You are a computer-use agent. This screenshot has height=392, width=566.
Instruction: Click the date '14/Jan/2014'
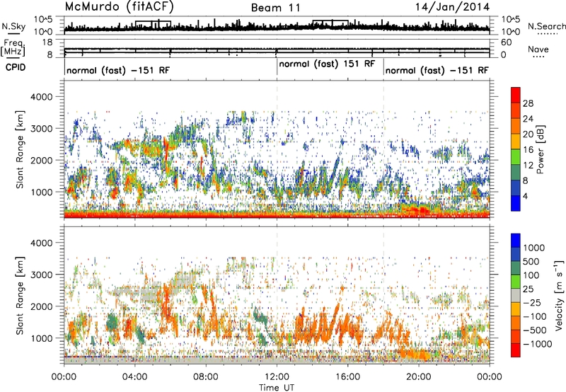tap(453, 7)
